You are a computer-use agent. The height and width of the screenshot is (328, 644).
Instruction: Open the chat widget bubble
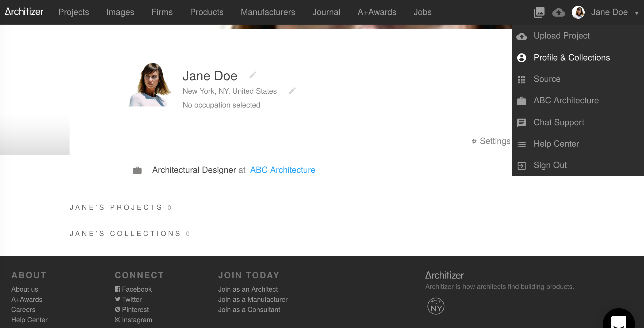pyautogui.click(x=619, y=319)
